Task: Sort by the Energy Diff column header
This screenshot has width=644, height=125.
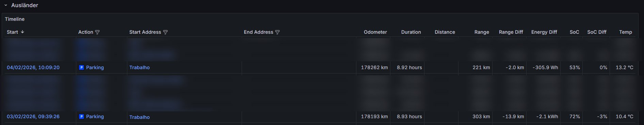Action: point(544,32)
